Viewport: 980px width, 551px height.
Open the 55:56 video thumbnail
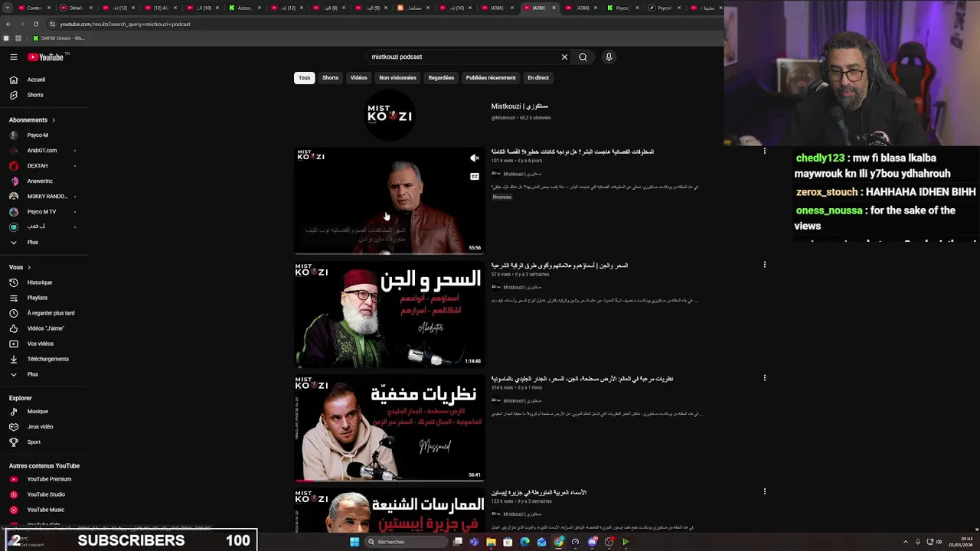[x=390, y=201]
